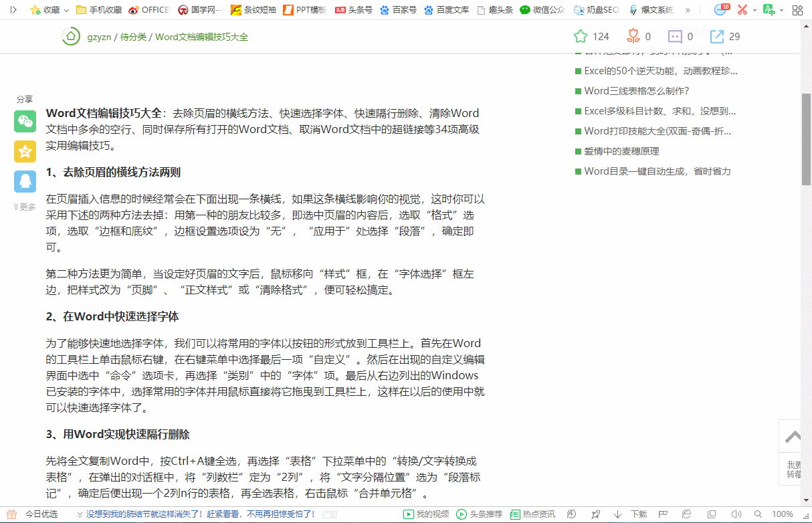
Task: Open the 爆文系统 bookmark
Action: coord(650,10)
